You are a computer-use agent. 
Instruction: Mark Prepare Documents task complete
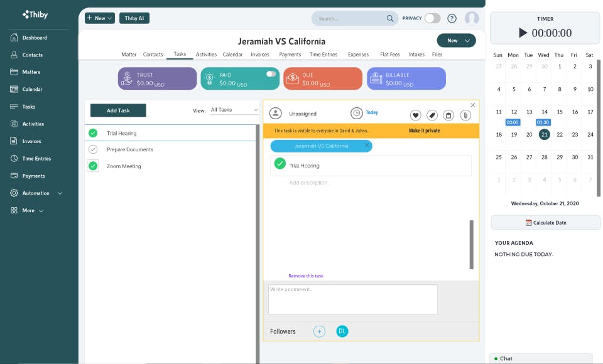[x=93, y=149]
